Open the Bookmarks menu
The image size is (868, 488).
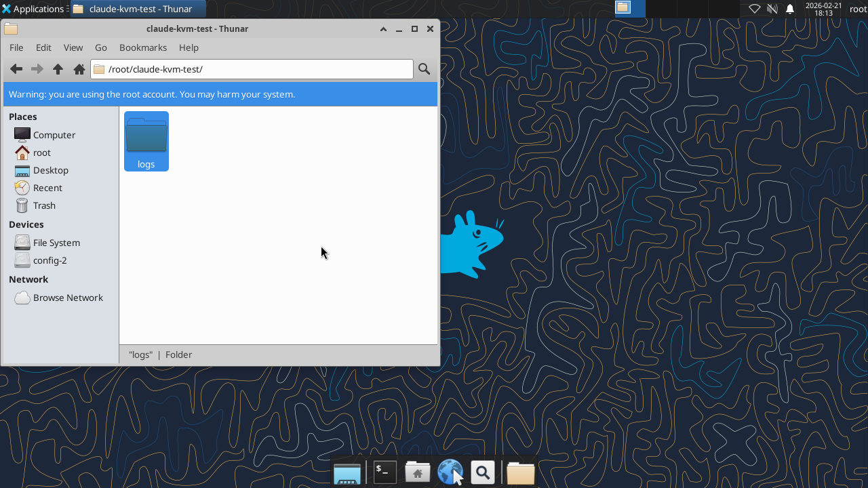click(142, 47)
